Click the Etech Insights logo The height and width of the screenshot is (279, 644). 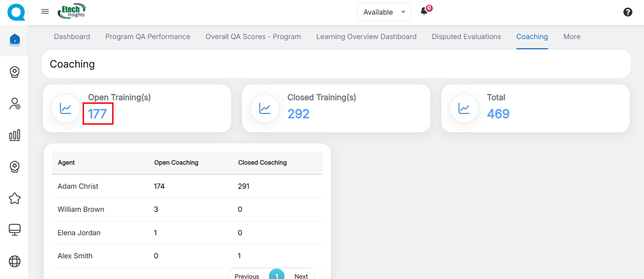(x=72, y=11)
